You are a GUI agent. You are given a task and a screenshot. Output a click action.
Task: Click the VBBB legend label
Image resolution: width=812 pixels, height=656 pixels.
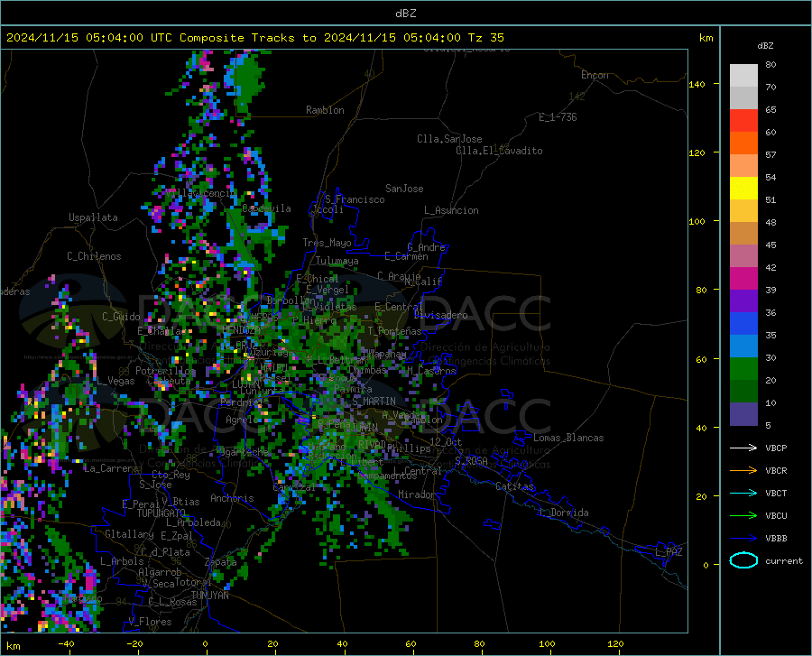[776, 538]
